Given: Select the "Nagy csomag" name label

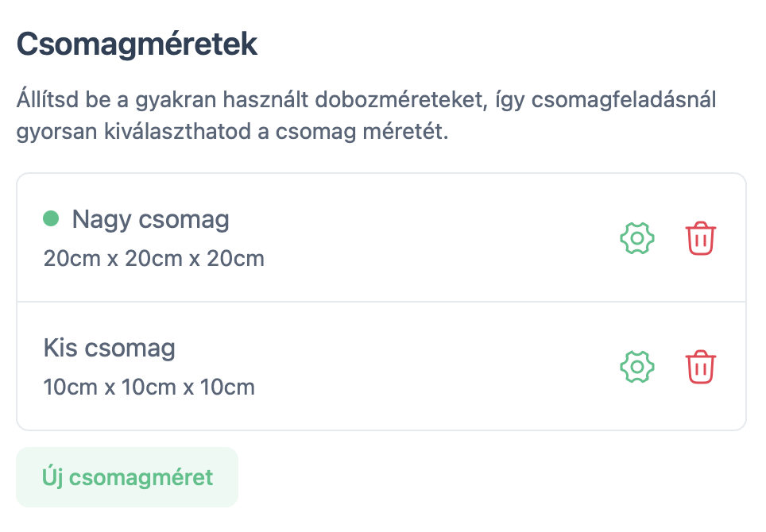Looking at the screenshot, I should 150,219.
